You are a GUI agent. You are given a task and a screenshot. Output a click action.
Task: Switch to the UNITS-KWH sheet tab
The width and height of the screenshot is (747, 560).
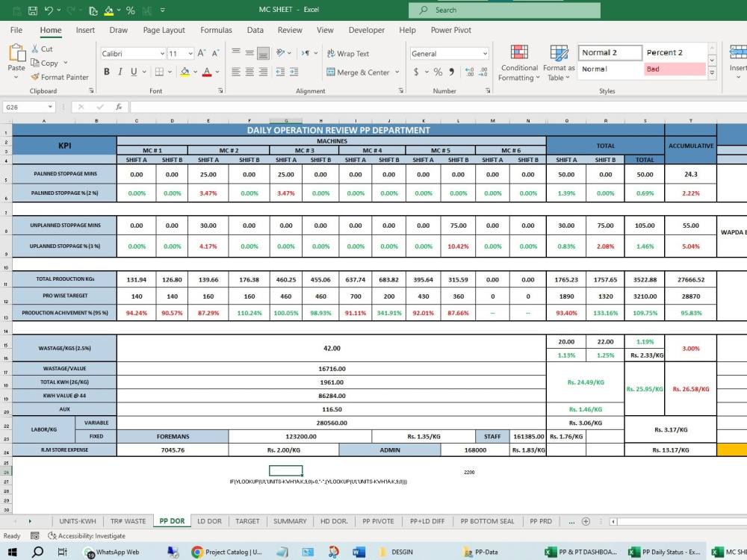(78, 521)
